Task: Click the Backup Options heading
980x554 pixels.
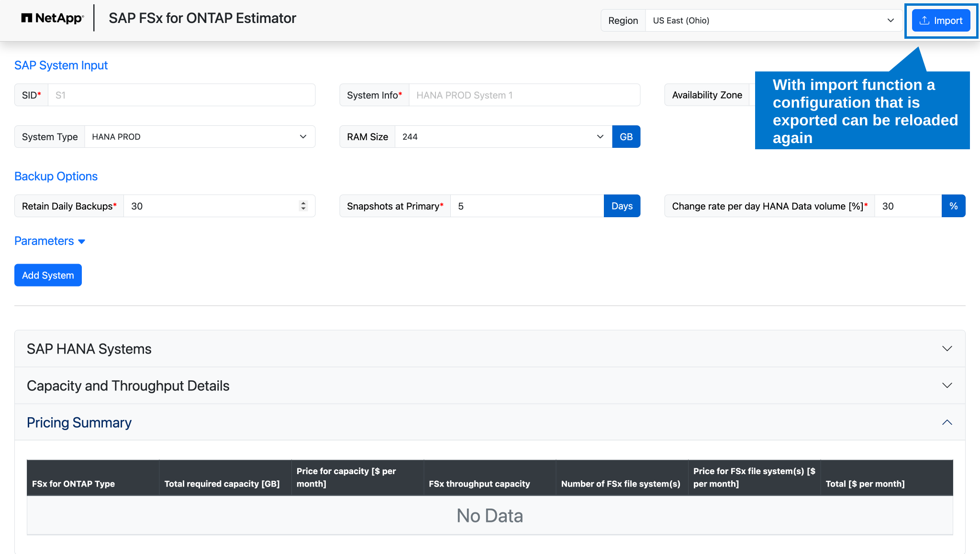Action: click(x=56, y=177)
